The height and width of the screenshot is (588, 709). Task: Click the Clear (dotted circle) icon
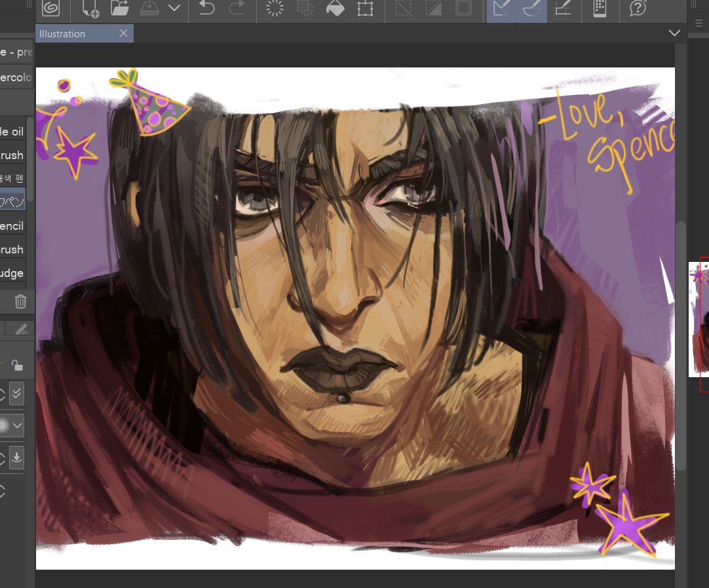pyautogui.click(x=275, y=8)
